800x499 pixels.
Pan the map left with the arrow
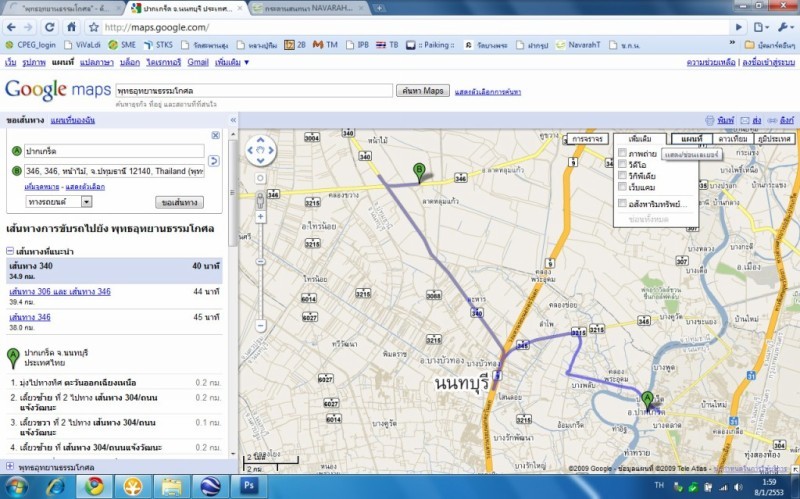coord(251,150)
